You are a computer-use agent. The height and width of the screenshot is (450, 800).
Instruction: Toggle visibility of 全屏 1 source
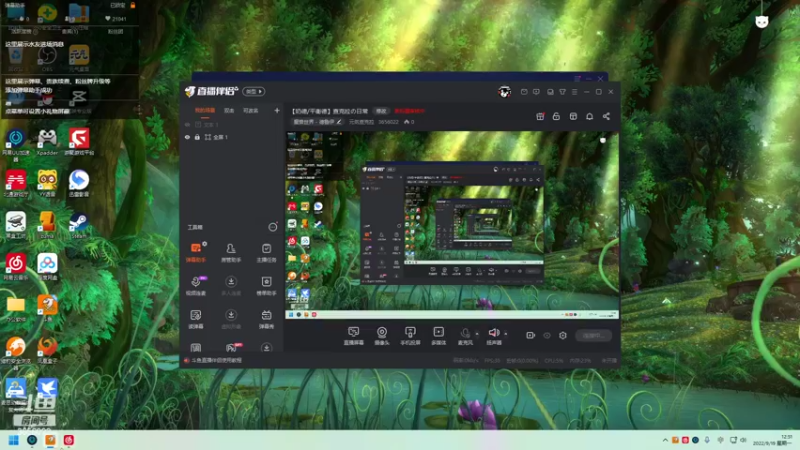coord(187,137)
